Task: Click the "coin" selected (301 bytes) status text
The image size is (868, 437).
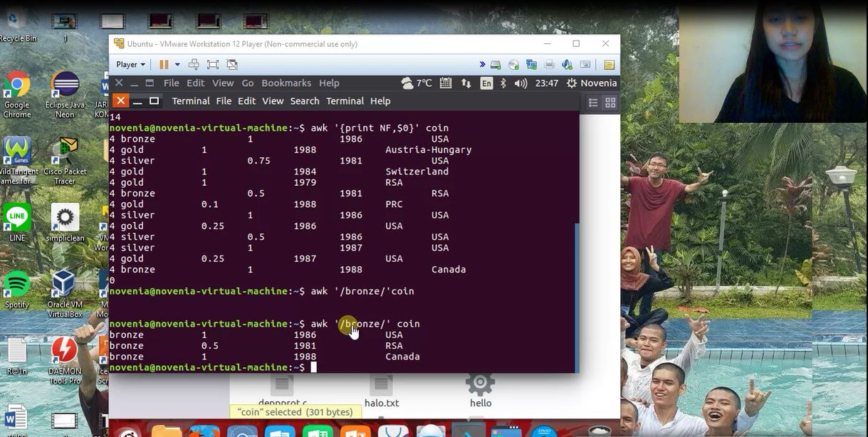Action: tap(295, 412)
